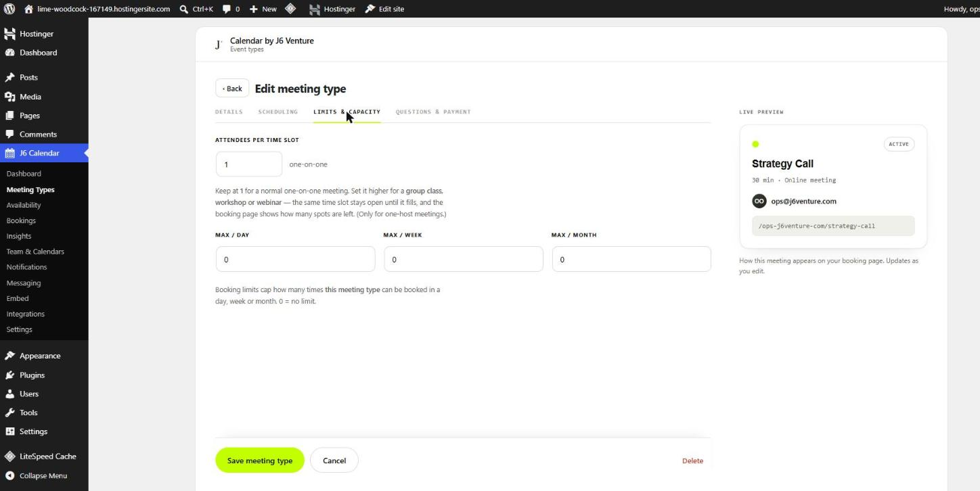Go to Availability in the sidebar
The height and width of the screenshot is (491, 980).
coord(24,205)
